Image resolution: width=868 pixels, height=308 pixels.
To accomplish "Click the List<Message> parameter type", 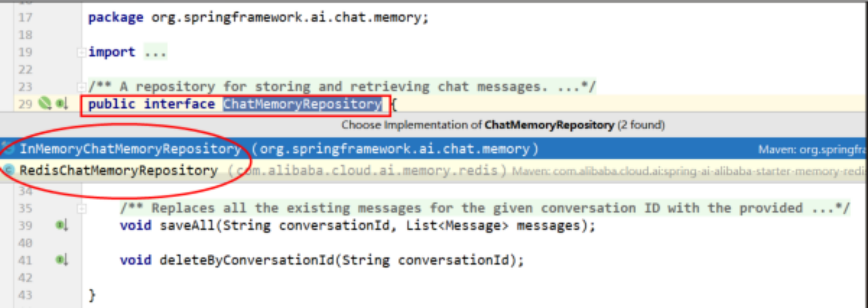I will (x=457, y=226).
